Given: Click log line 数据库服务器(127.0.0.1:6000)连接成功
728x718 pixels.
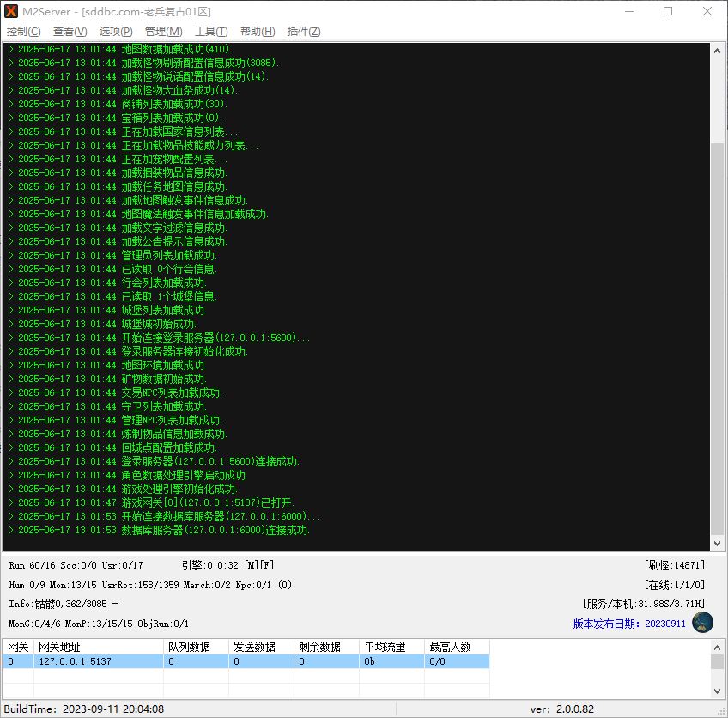Looking at the screenshot, I should pyautogui.click(x=160, y=530).
